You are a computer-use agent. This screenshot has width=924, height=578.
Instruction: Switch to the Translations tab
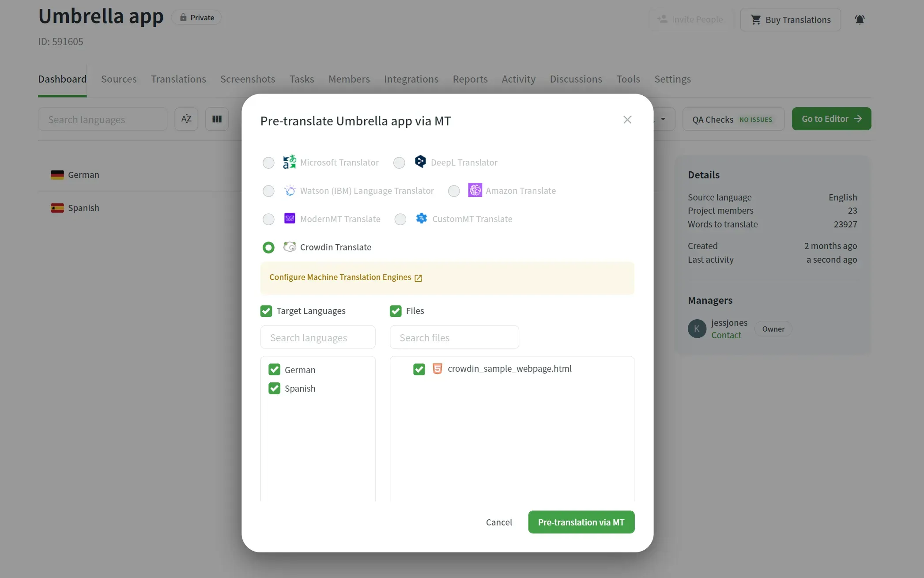(x=178, y=79)
